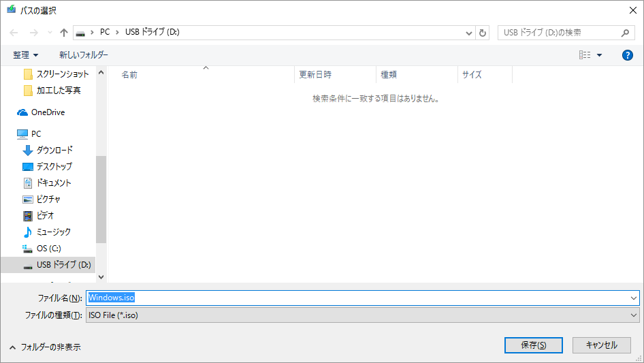
Task: Click the キャンセル button
Action: point(602,345)
